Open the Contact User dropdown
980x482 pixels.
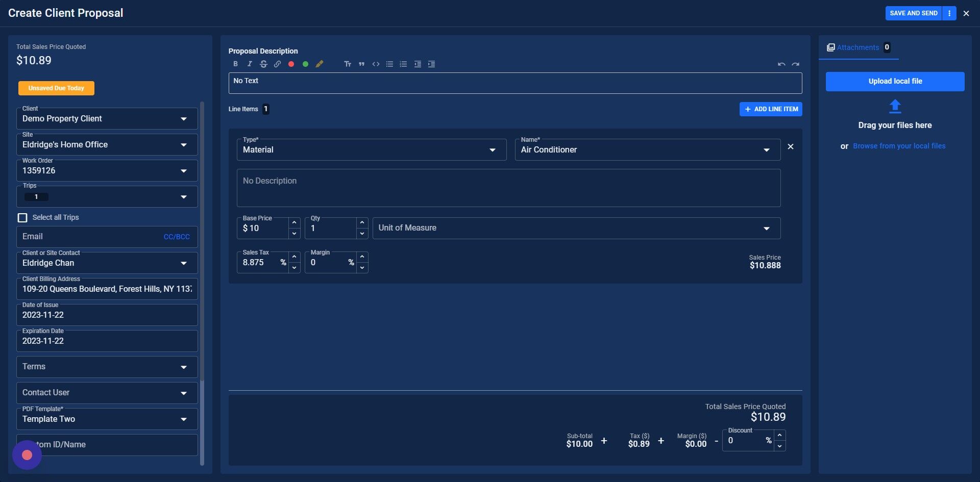[x=107, y=393]
